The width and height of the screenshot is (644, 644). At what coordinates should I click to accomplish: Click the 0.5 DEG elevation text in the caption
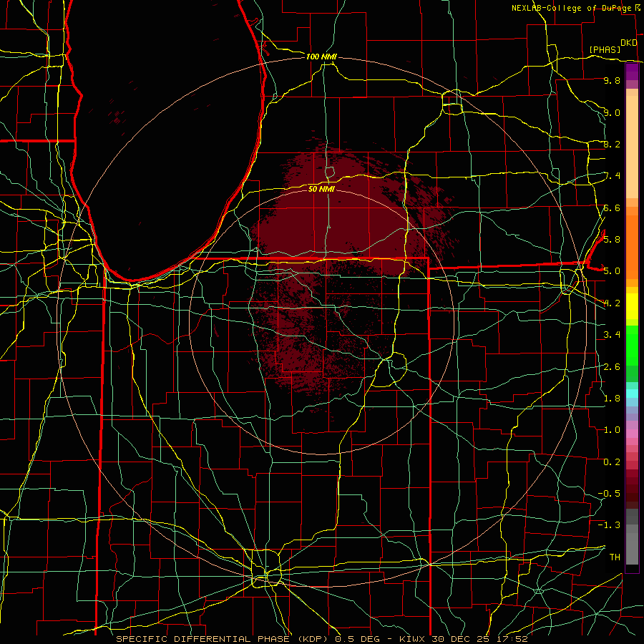click(x=358, y=639)
